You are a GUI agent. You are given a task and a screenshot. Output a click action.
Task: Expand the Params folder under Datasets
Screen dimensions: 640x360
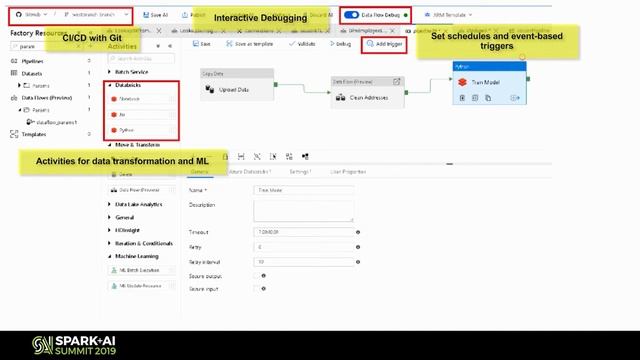click(x=19, y=85)
